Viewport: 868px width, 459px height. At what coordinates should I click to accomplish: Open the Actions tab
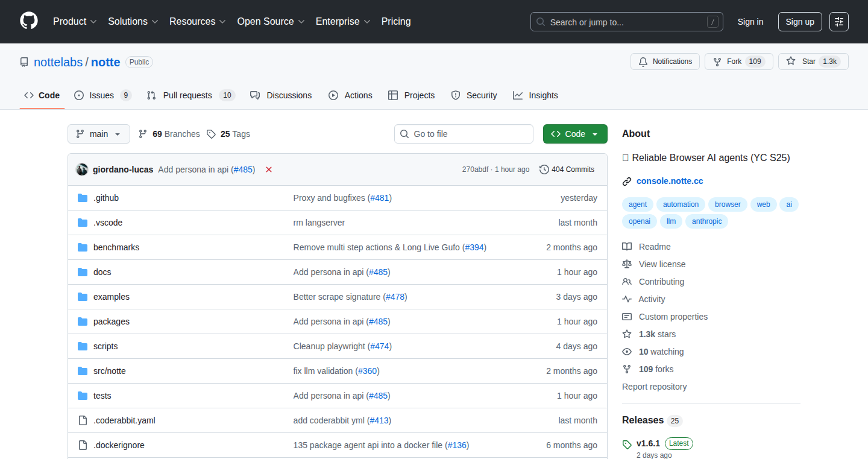(350, 95)
